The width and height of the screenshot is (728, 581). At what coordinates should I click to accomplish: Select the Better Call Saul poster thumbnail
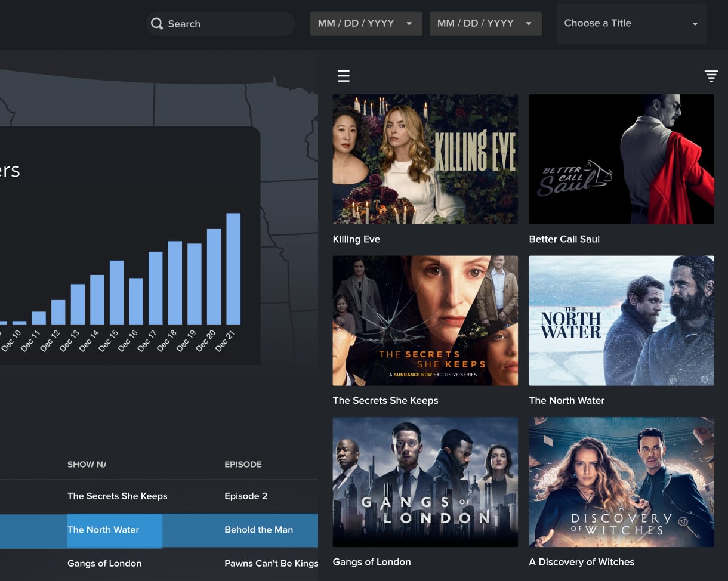click(622, 159)
